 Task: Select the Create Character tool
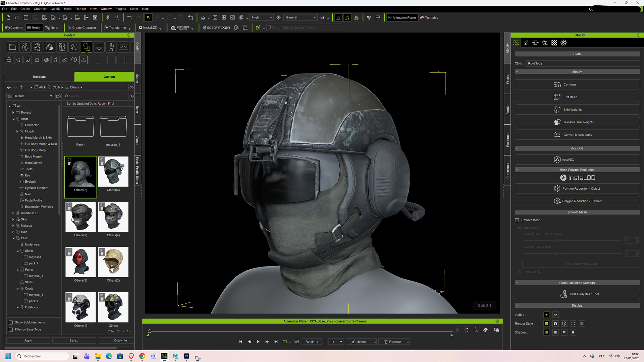pyautogui.click(x=82, y=27)
